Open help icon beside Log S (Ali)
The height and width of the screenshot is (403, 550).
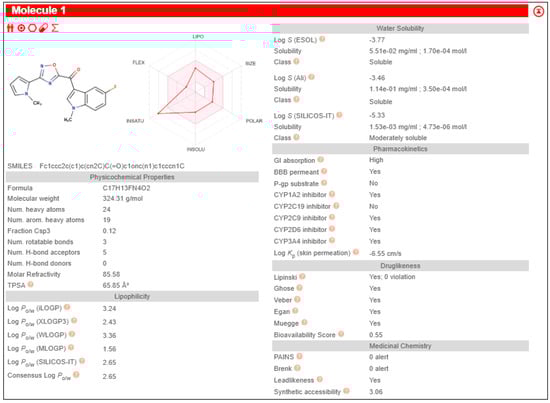point(311,77)
